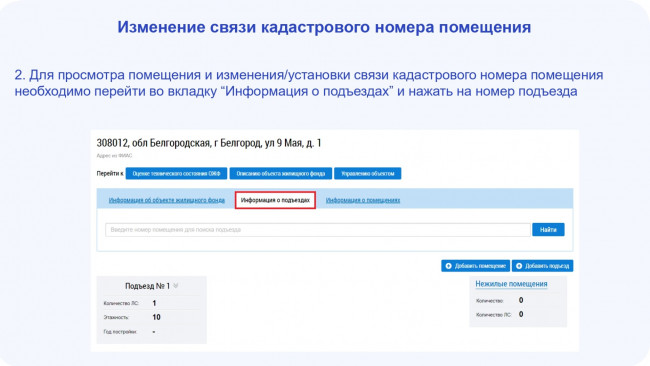The height and width of the screenshot is (366, 650).
Task: Click Количество ЛС value under Нежилые помещения
Action: pyautogui.click(x=521, y=314)
